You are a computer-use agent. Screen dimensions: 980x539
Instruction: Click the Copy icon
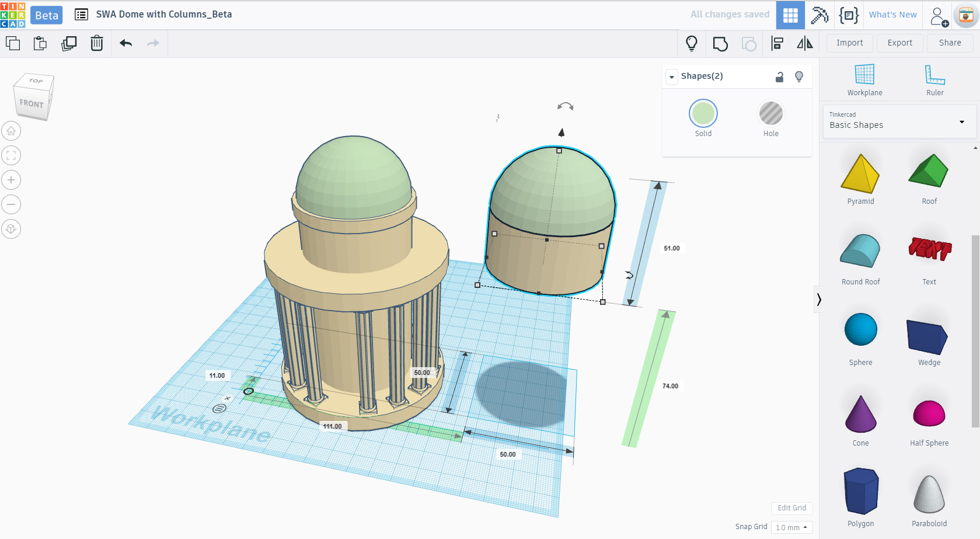pyautogui.click(x=13, y=43)
